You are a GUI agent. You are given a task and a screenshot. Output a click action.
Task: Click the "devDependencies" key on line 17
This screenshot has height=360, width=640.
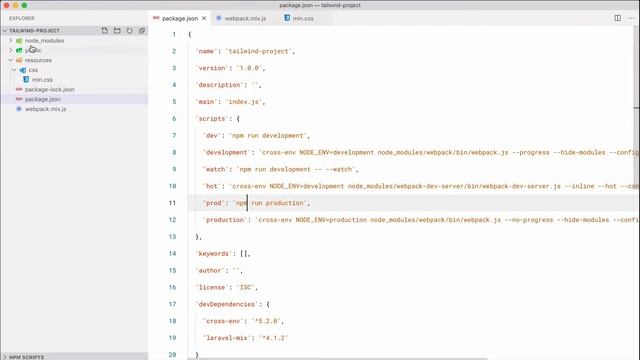227,304
